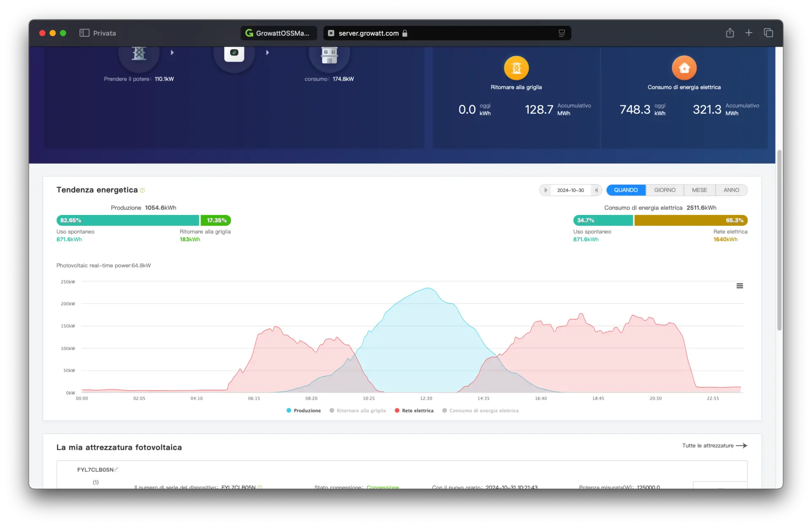Open the chart hamburger menu icon
Image resolution: width=812 pixels, height=527 pixels.
(x=740, y=286)
